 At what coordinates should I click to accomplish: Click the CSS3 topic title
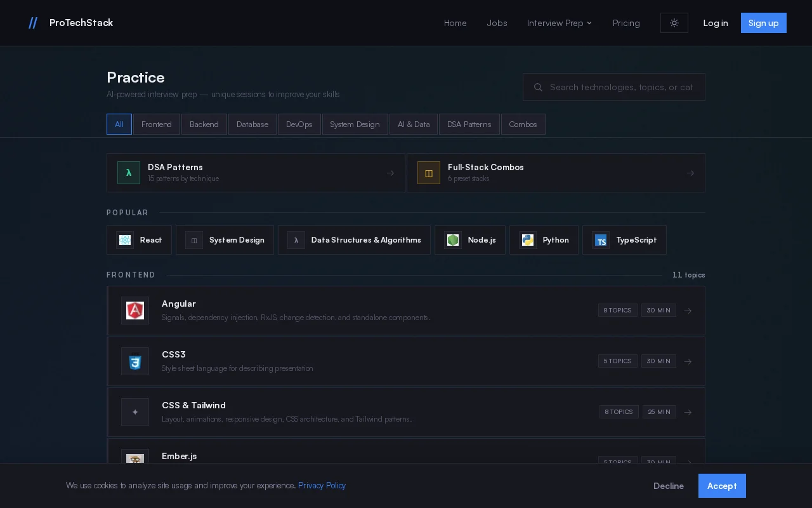174,354
